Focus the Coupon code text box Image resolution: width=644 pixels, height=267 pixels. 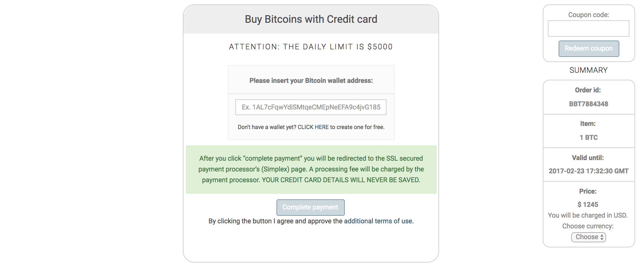(x=588, y=28)
